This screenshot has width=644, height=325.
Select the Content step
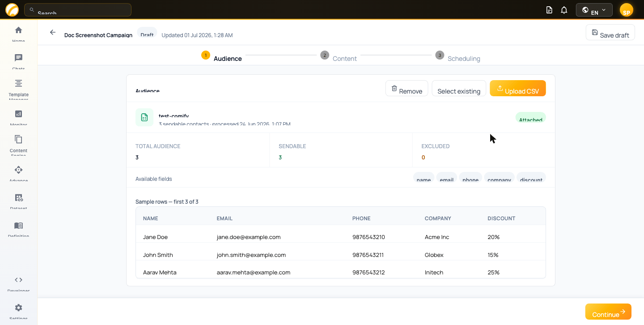click(x=339, y=56)
